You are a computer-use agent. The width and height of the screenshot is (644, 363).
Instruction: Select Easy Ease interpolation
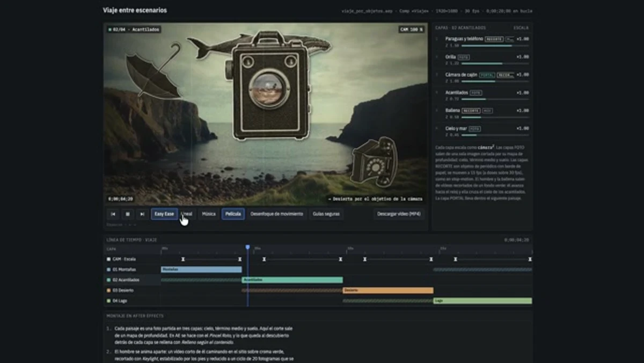pos(164,214)
